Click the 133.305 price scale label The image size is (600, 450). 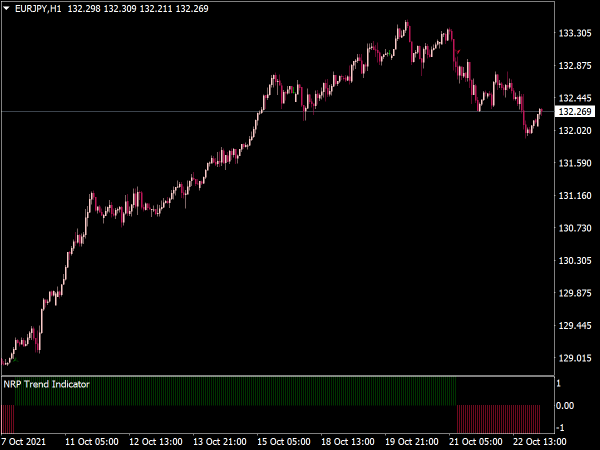[575, 33]
